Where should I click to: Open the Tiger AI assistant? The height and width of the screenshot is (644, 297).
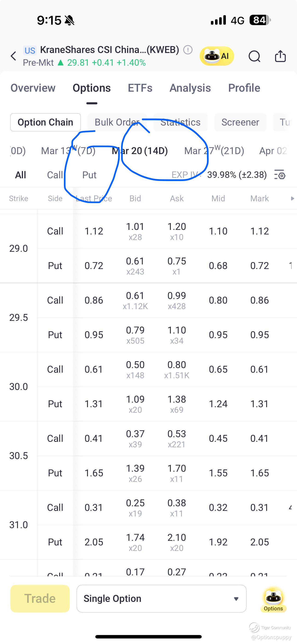[216, 56]
